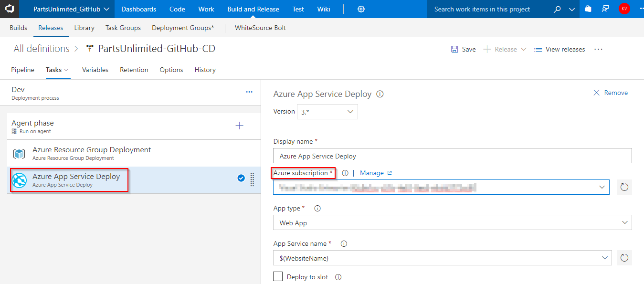
Task: Open the Version 3.* dropdown
Action: [327, 112]
